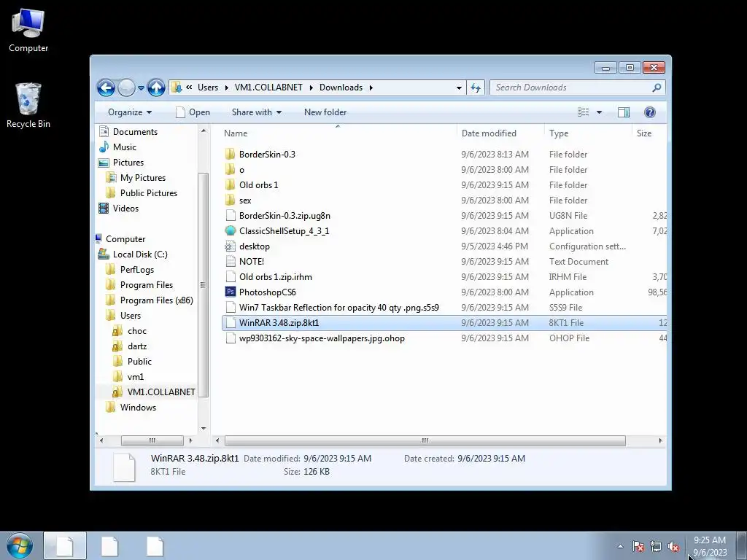Select the choc user folder

(136, 330)
